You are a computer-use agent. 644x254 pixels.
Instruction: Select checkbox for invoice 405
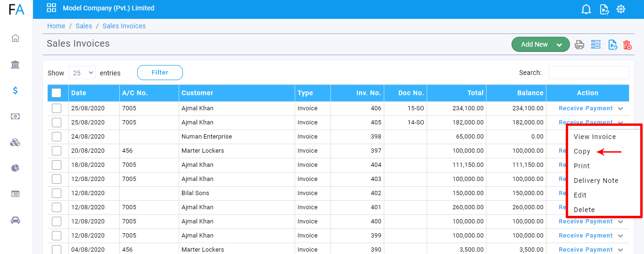point(57,123)
